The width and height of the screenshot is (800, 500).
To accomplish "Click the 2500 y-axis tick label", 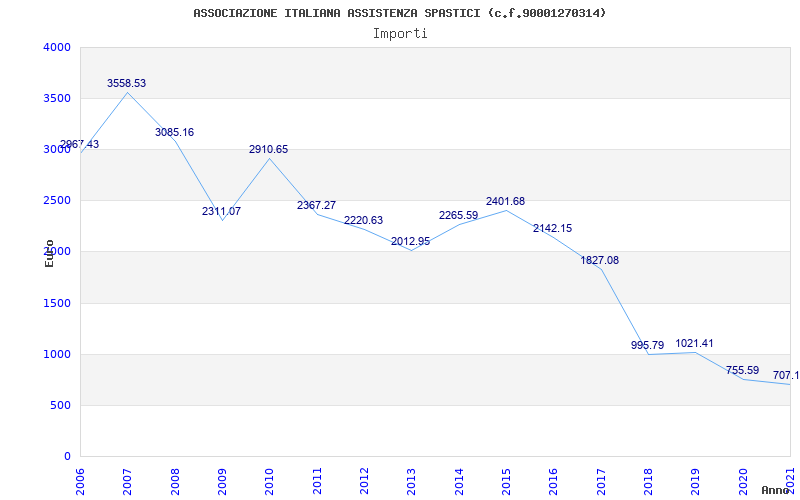I will 57,201.
